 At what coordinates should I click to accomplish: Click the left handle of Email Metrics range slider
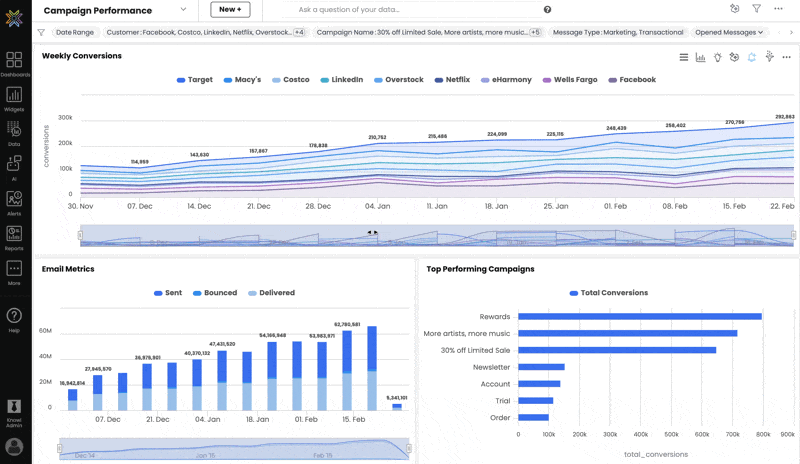click(60, 448)
